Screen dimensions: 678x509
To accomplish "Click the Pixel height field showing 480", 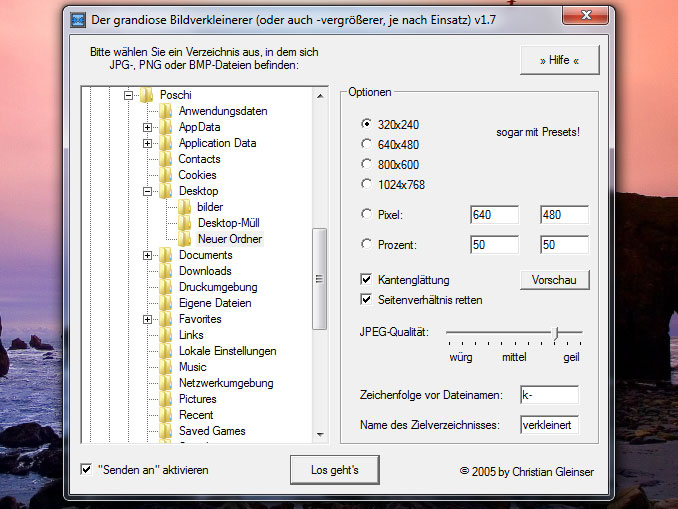I will coord(564,215).
